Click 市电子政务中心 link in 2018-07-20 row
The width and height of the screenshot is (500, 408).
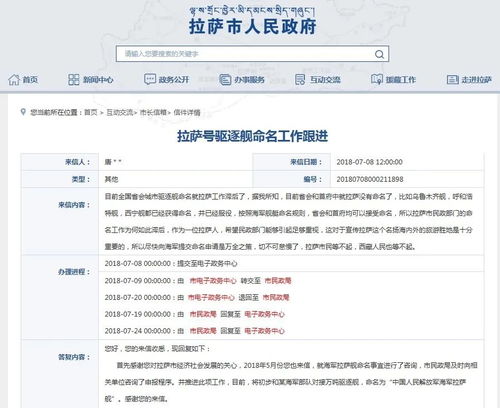point(211,297)
